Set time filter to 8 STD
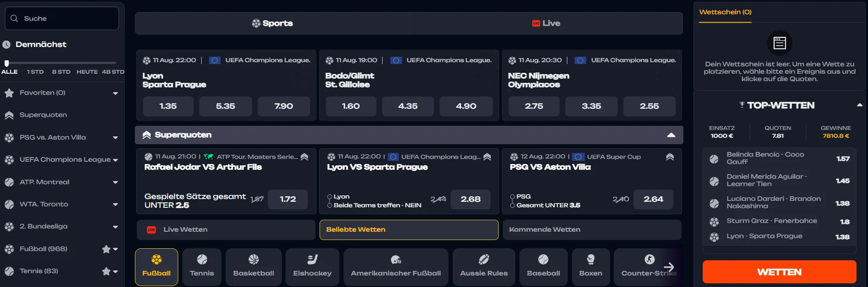The image size is (868, 287). click(61, 72)
